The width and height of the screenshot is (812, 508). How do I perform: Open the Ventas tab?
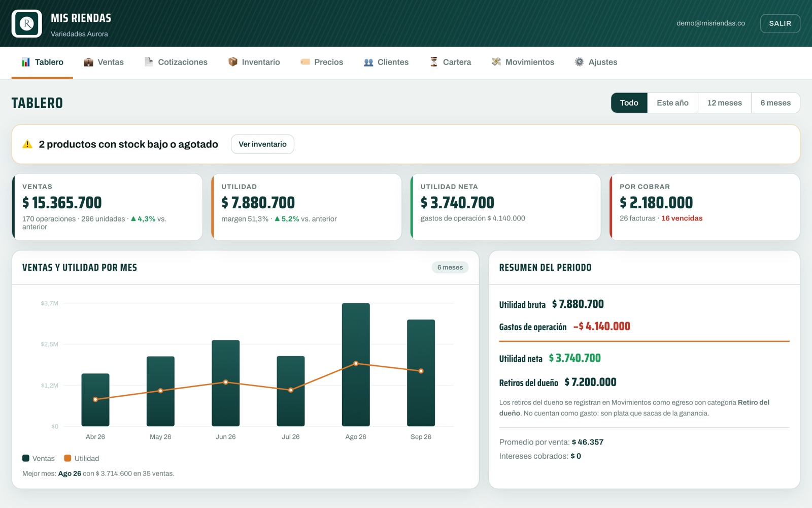click(104, 62)
